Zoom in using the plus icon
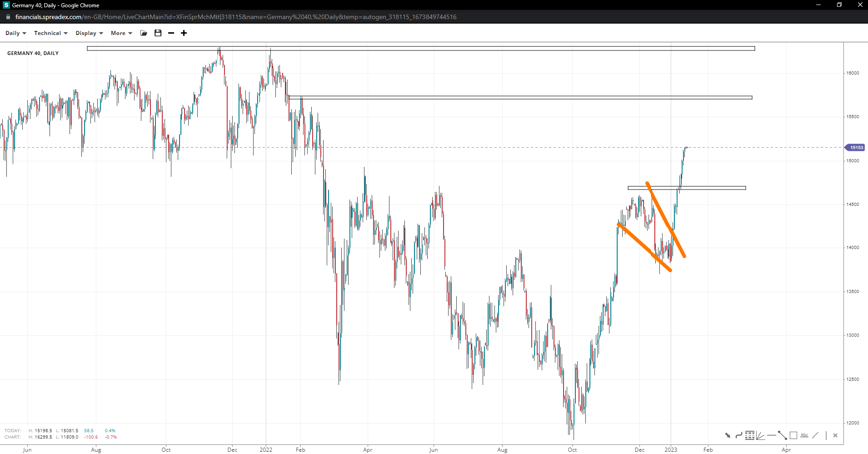 point(184,33)
